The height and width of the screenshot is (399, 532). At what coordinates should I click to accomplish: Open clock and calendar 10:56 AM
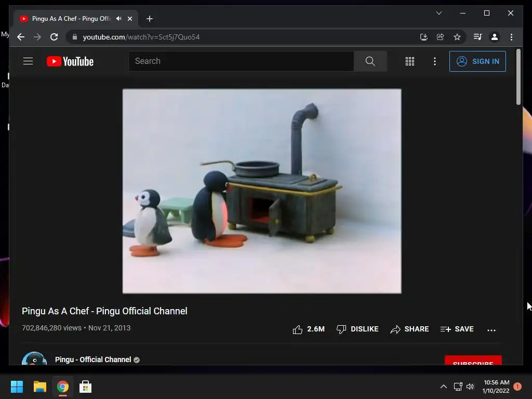pos(496,387)
